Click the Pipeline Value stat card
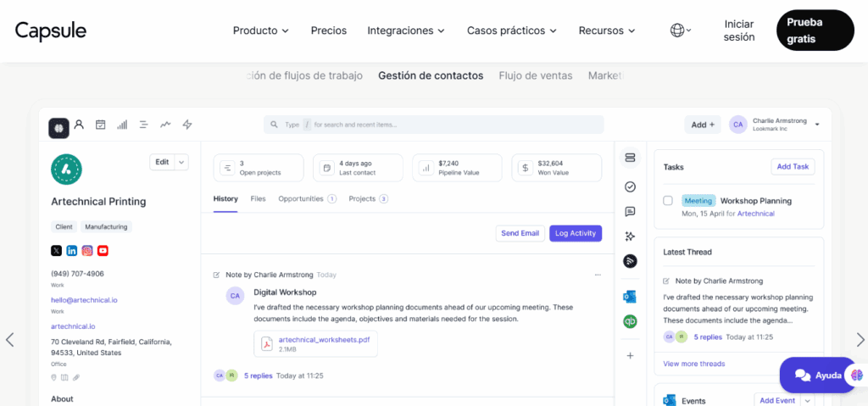Image resolution: width=868 pixels, height=406 pixels. tap(457, 168)
